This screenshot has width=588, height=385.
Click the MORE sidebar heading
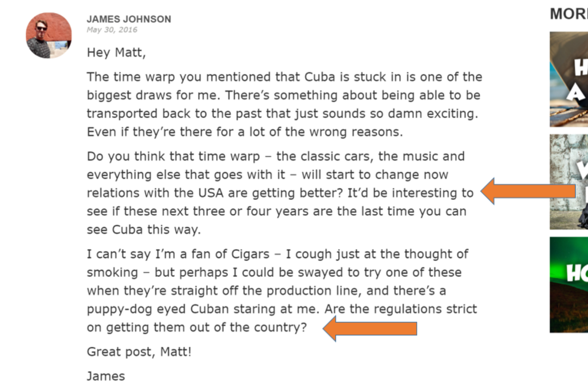pos(569,14)
